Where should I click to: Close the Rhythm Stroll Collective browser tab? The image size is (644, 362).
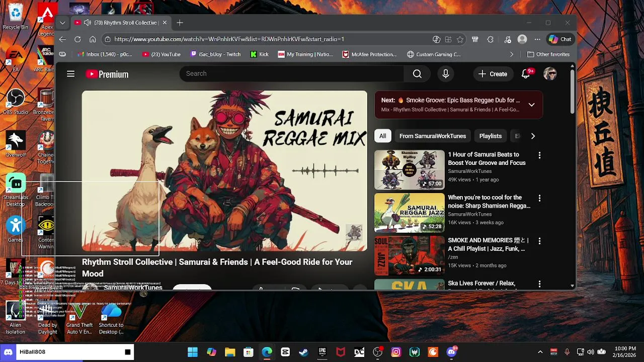[x=165, y=23]
